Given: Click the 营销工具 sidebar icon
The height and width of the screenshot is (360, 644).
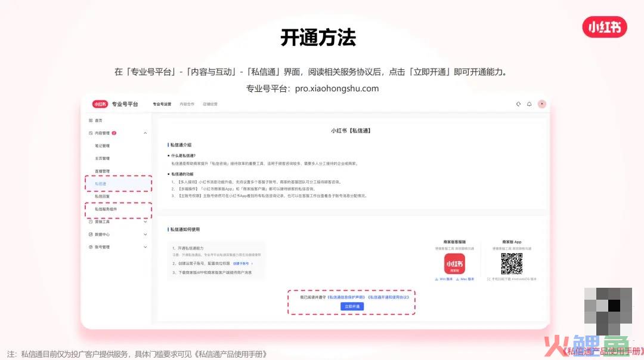Looking at the screenshot, I should (x=91, y=221).
